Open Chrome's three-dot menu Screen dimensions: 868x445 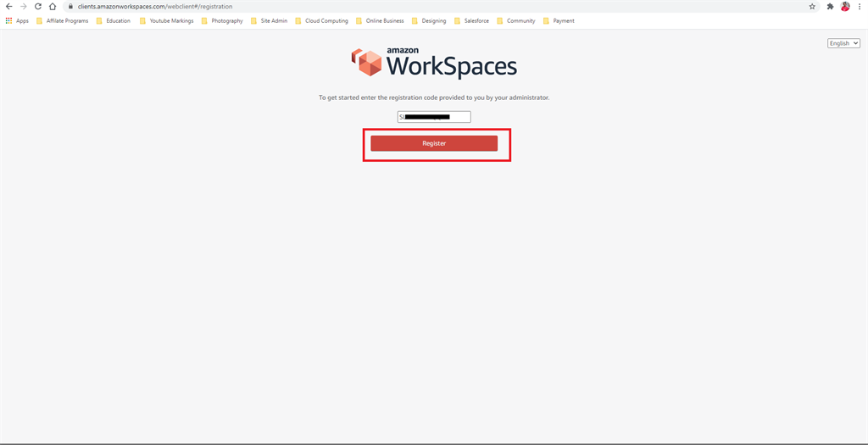coord(860,7)
